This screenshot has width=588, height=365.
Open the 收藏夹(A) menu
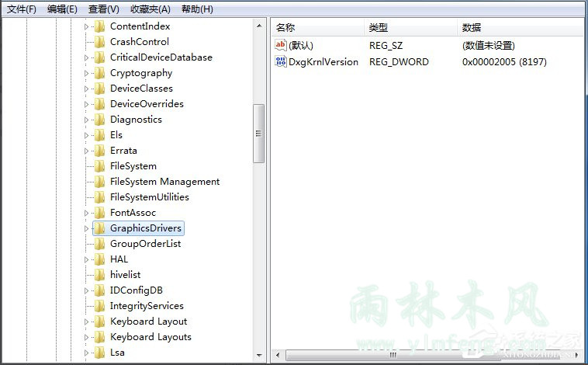click(x=150, y=9)
